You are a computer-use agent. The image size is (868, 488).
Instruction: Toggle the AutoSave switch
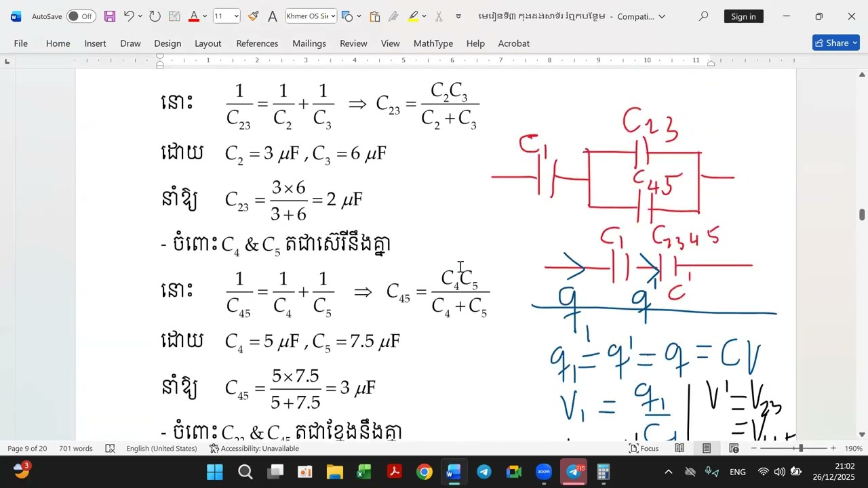click(81, 16)
